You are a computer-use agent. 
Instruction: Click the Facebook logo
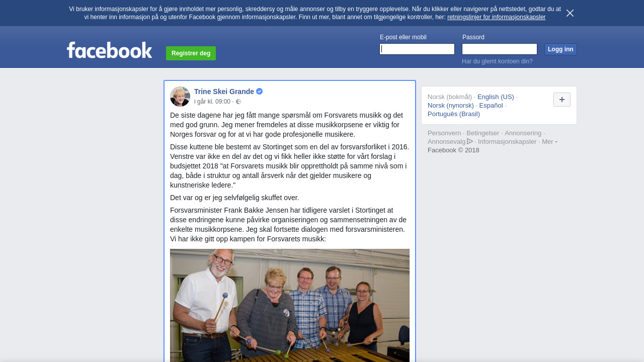[109, 50]
